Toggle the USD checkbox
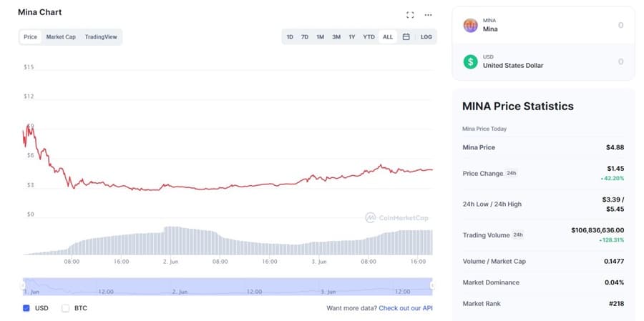The height and width of the screenshot is (321, 644). pos(26,308)
